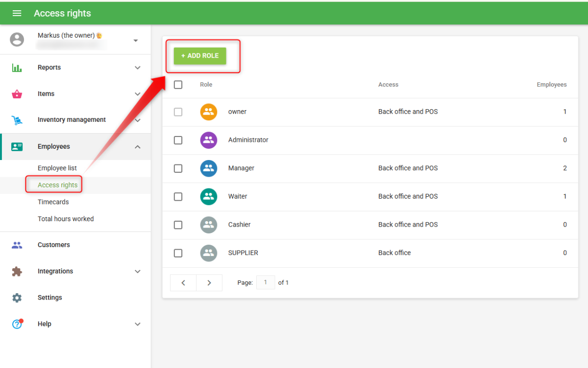
Task: Open the hamburger navigation menu
Action: click(17, 13)
